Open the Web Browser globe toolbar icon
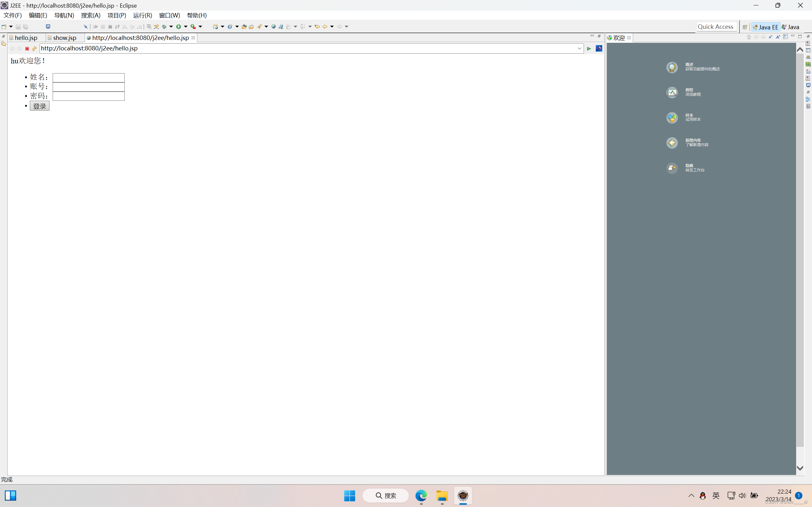This screenshot has width=812, height=507. coord(273,27)
